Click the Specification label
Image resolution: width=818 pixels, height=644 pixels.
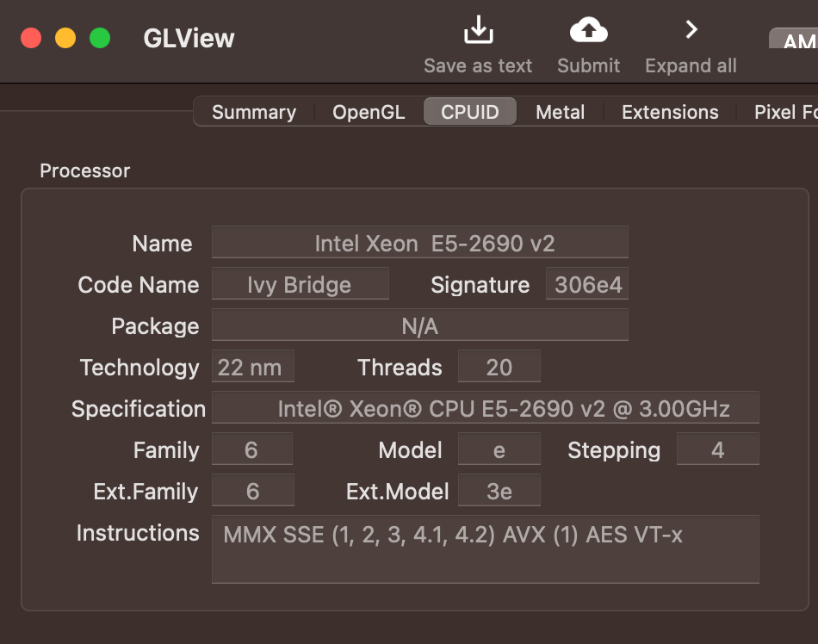click(x=139, y=409)
